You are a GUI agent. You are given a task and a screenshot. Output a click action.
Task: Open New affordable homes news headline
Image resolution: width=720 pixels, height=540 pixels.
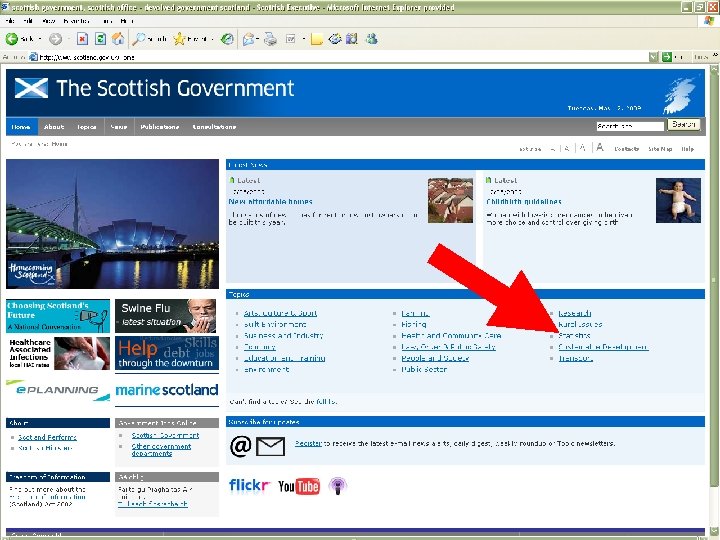(x=270, y=202)
